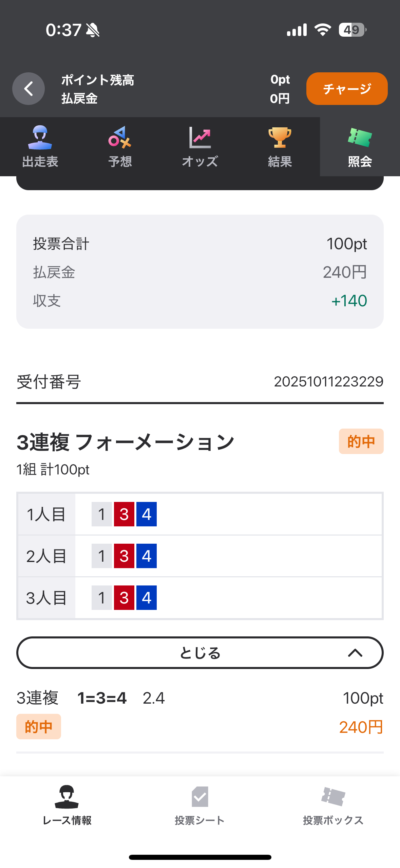Tap the orange 240円 payout amount
The image size is (400, 868).
[x=361, y=727]
